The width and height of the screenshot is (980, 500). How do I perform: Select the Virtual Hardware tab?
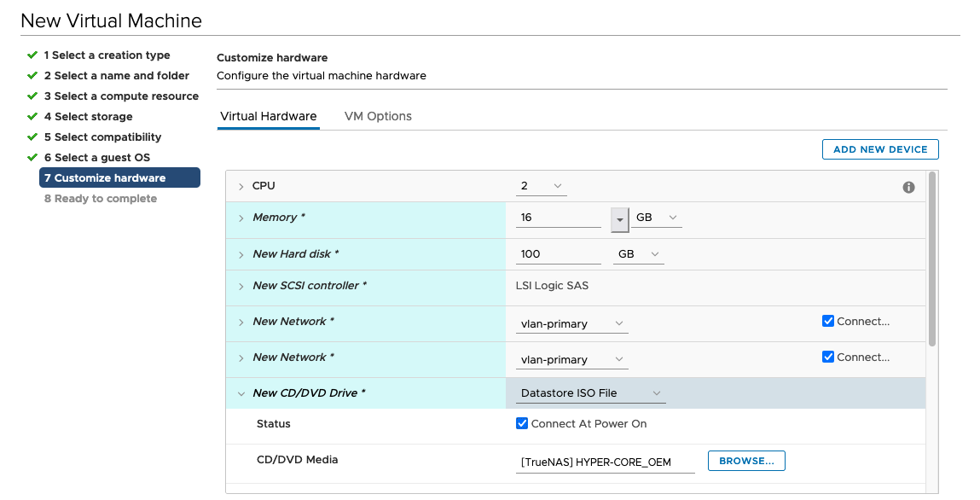[x=269, y=117]
